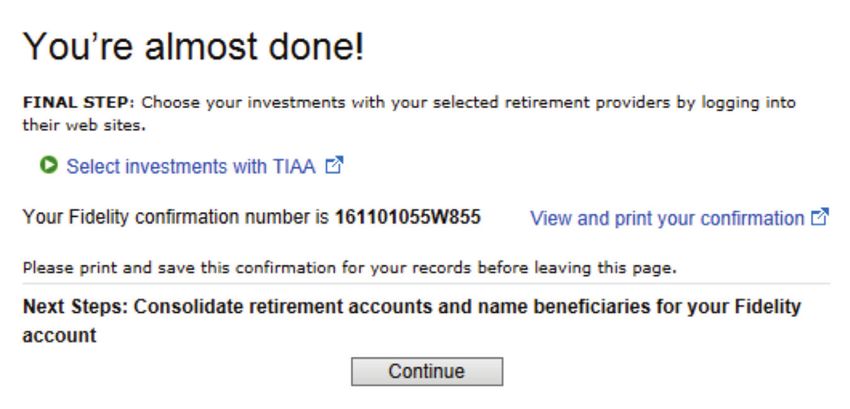The height and width of the screenshot is (409, 850).
Task: Click the green arrow icon beside TIAA link
Action: [x=49, y=164]
